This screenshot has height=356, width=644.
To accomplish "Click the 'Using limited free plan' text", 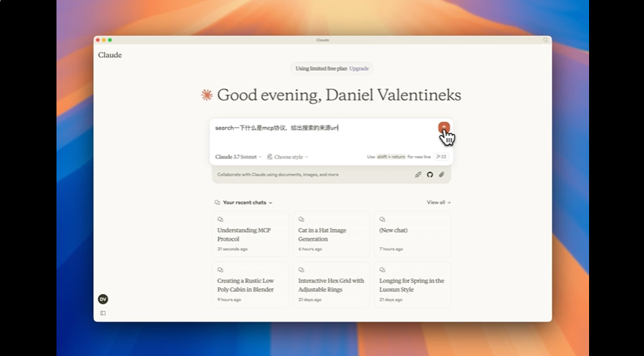I will click(321, 68).
